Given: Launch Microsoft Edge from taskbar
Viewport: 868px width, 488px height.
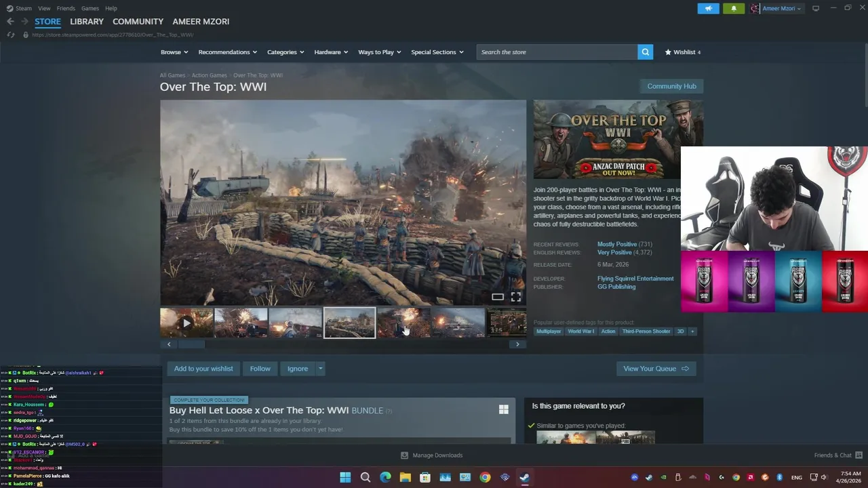Looking at the screenshot, I should [385, 477].
